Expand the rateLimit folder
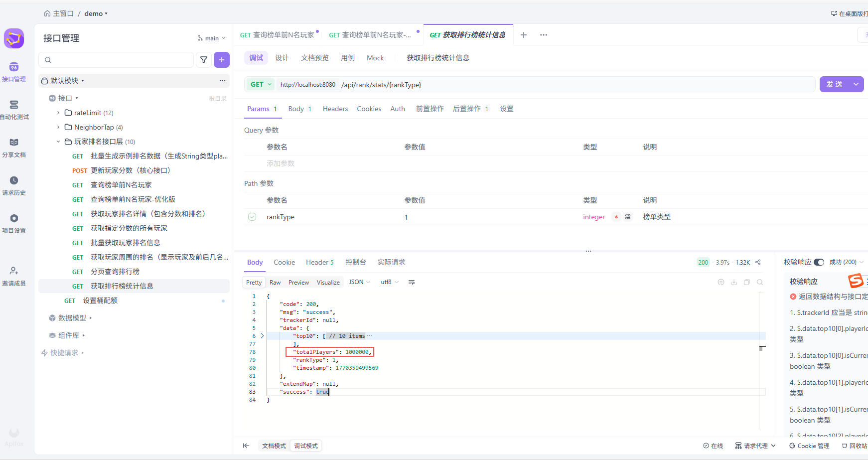The width and height of the screenshot is (868, 460). click(58, 113)
